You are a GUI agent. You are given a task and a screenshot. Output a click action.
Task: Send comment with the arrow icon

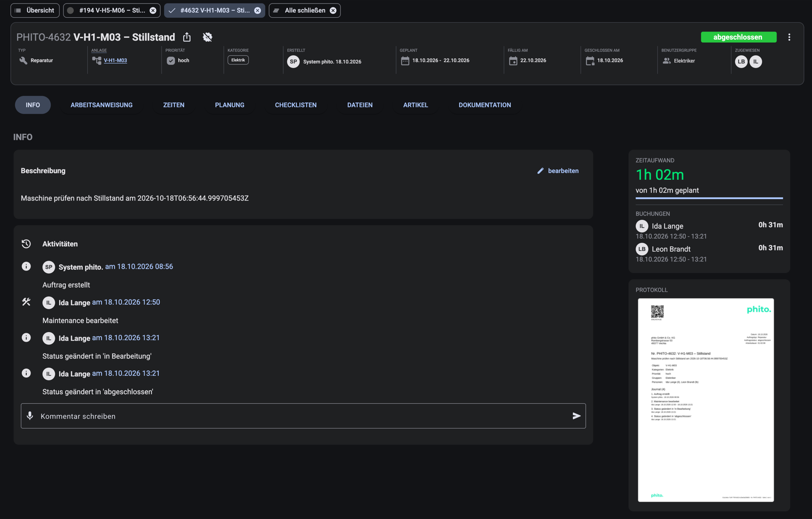[577, 416]
